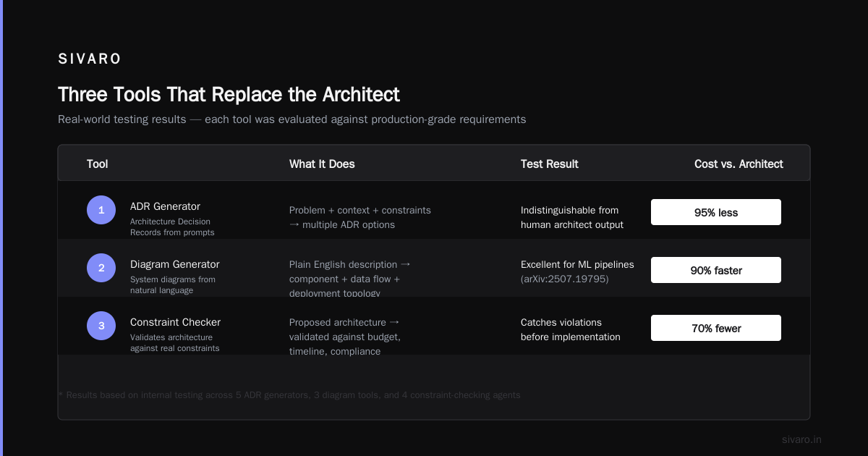Screen dimensions: 868x456
Task: Click the "Cost vs. Architect" column header
Action: (x=739, y=164)
